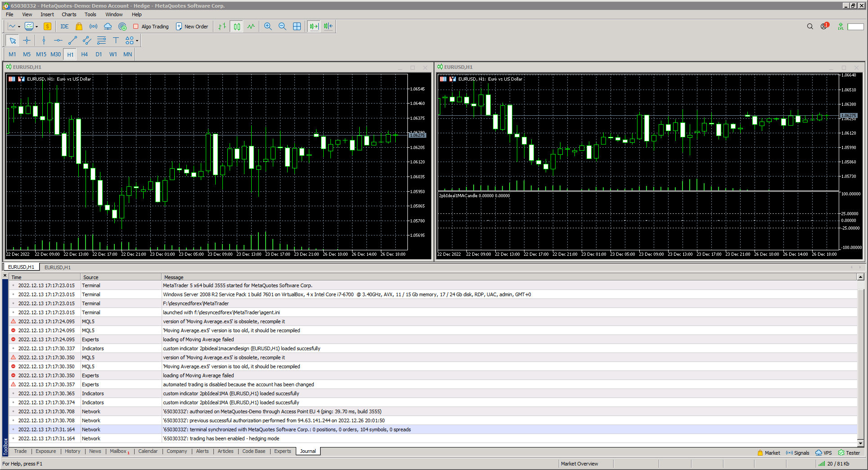Sort journal by the Source column header
Image resolution: width=868 pixels, height=470 pixels.
point(121,277)
